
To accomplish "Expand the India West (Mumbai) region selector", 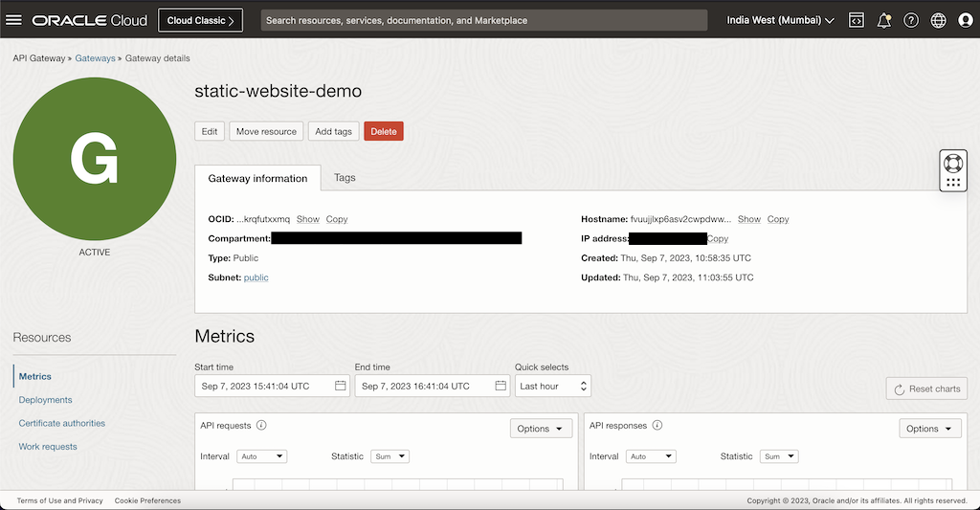I will click(x=780, y=20).
